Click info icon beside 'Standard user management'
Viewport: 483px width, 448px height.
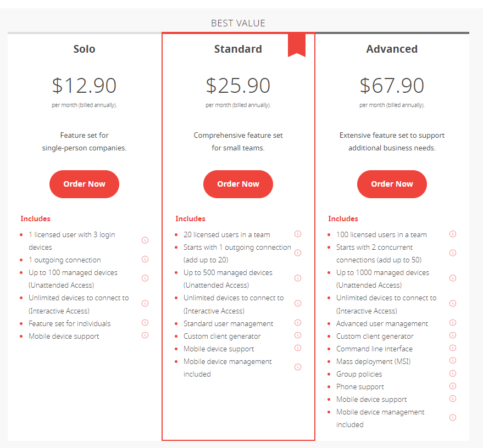tap(298, 323)
